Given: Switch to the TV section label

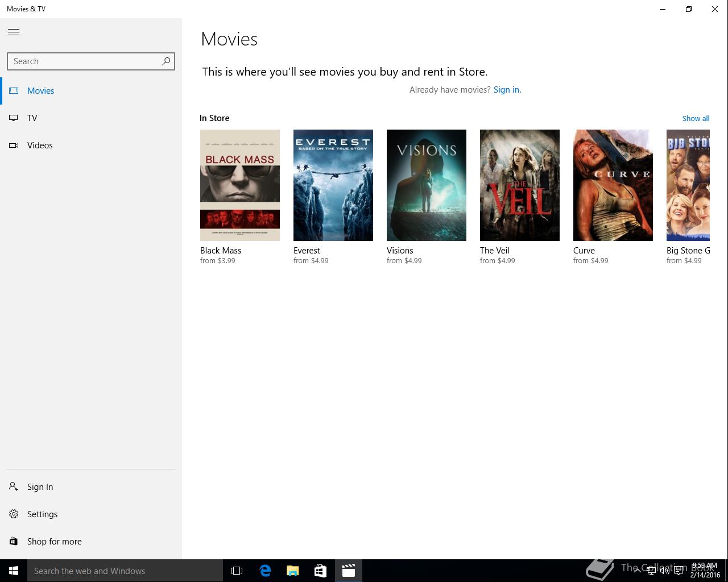Looking at the screenshot, I should tap(32, 118).
